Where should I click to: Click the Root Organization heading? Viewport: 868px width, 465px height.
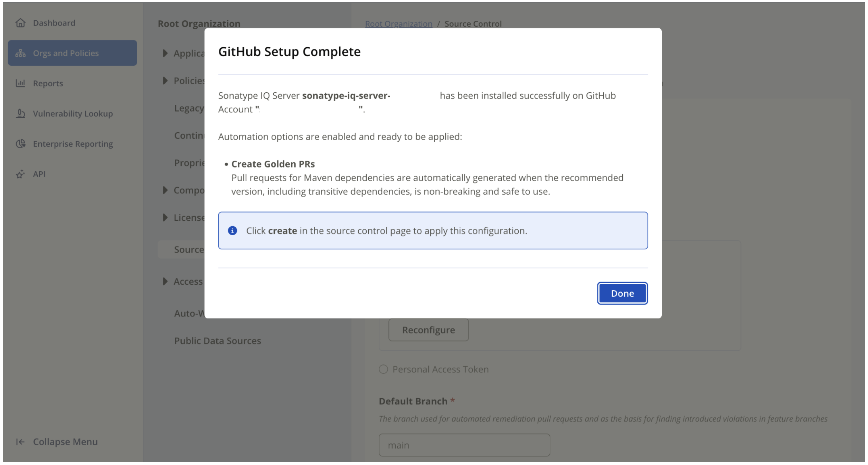tap(199, 23)
